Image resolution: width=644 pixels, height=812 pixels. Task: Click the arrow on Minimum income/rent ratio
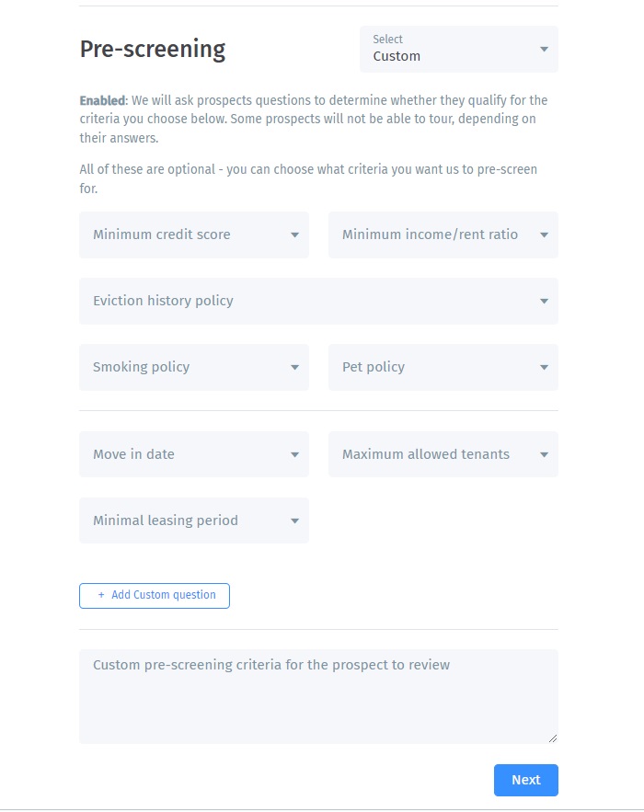coord(544,235)
